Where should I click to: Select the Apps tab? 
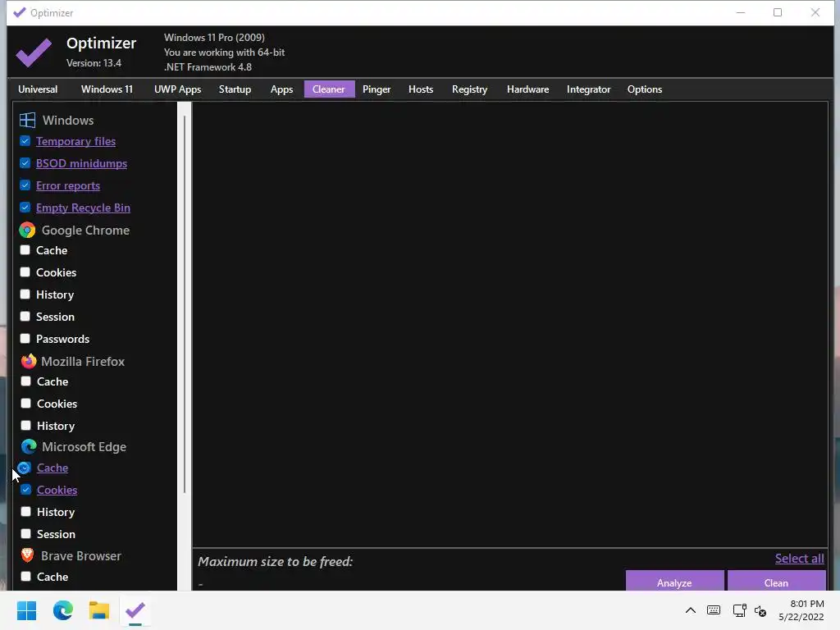coord(282,89)
